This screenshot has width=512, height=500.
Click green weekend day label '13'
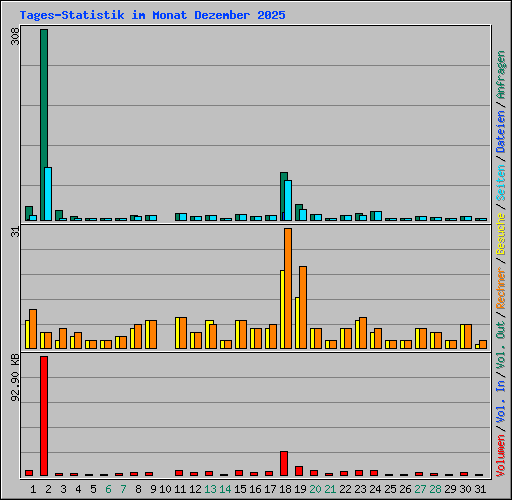tap(210, 489)
